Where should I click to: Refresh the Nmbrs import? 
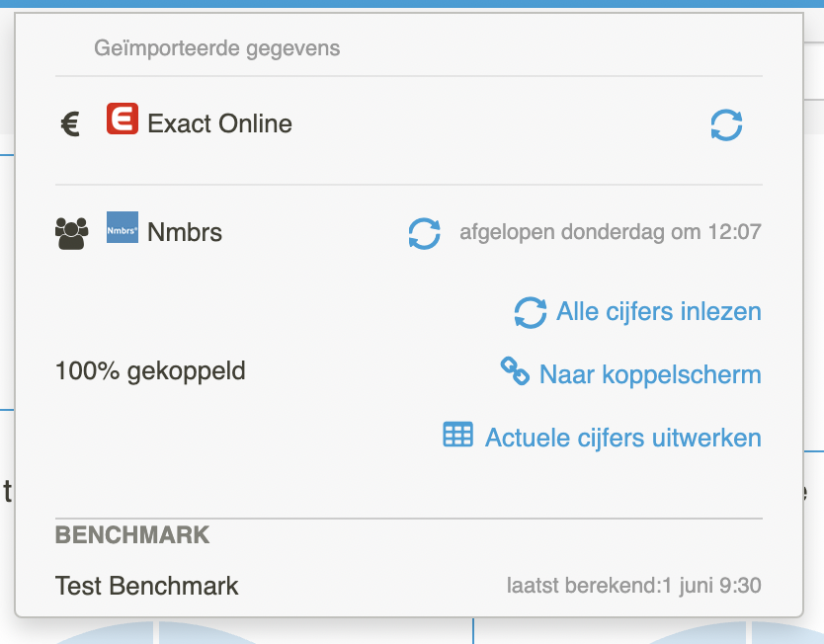click(x=425, y=233)
